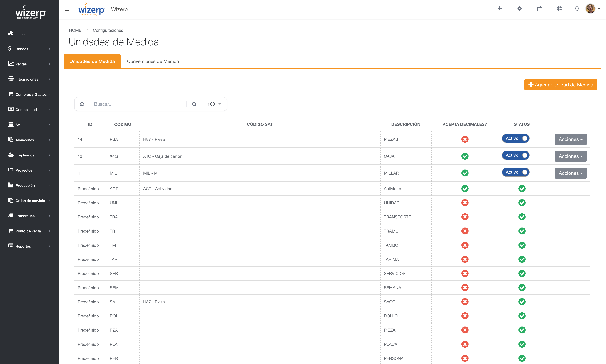Click the 'SERVICIOS' description cell

406,273
